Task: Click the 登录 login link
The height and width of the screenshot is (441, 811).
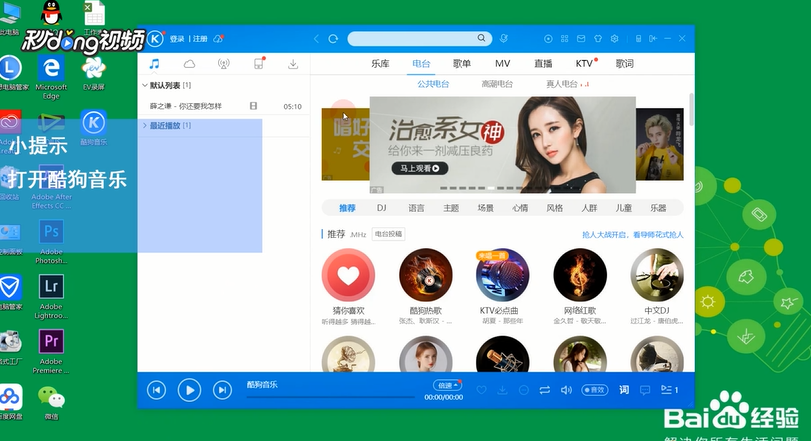Action: [x=177, y=39]
